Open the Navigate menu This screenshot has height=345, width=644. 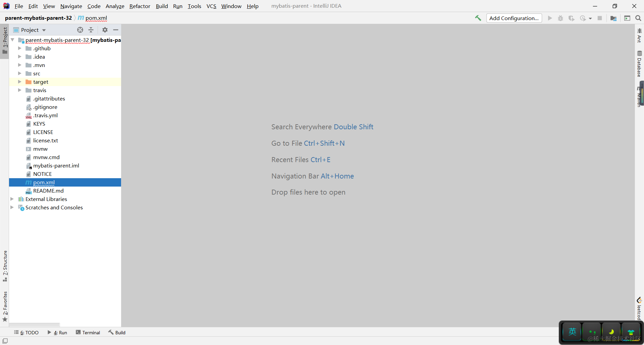(71, 6)
